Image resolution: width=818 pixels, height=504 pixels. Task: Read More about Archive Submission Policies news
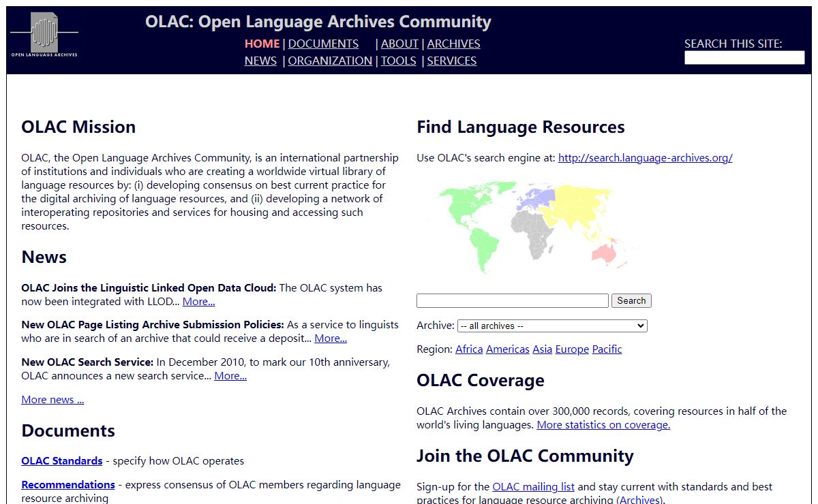(331, 338)
